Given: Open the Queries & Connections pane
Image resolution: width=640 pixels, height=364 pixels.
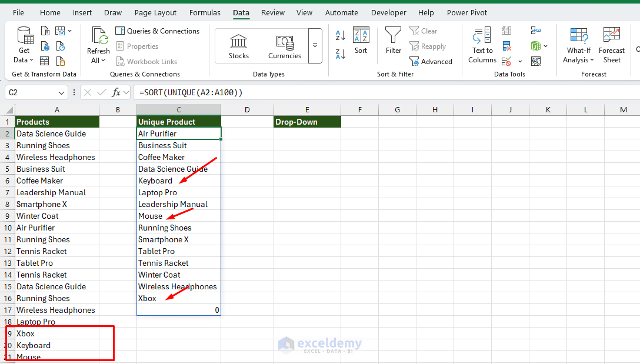Looking at the screenshot, I should coord(158,31).
